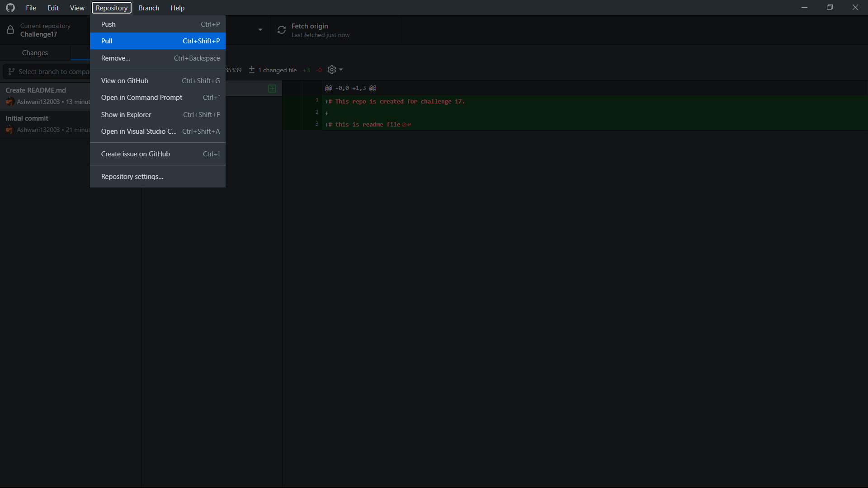The image size is (868, 488).
Task: Switch to the Changes tab
Action: click(35, 53)
